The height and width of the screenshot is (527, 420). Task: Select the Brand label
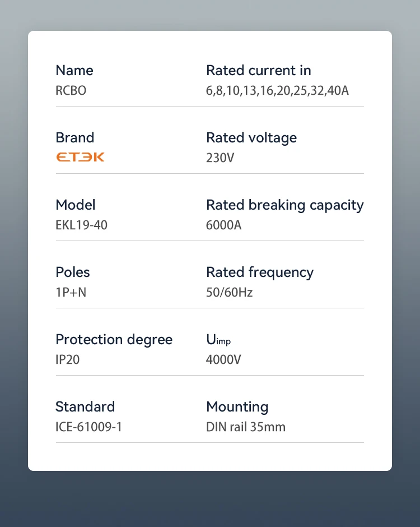point(75,138)
